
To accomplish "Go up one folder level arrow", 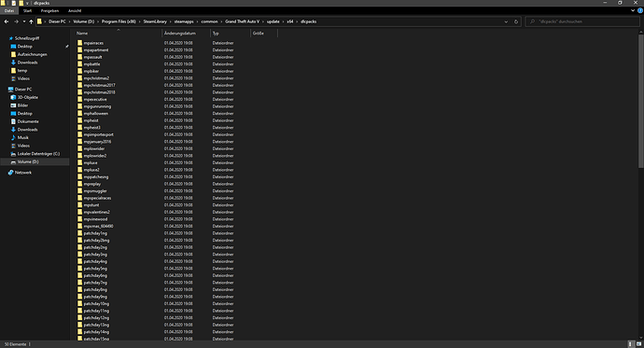I will 31,21.
